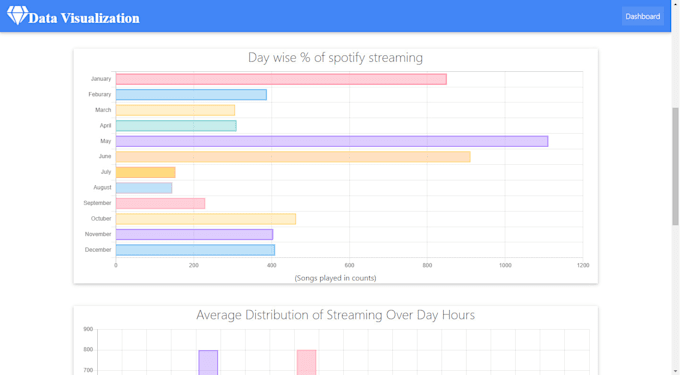This screenshot has height=375, width=680.
Task: Select the December bar in the chart
Action: (195, 250)
